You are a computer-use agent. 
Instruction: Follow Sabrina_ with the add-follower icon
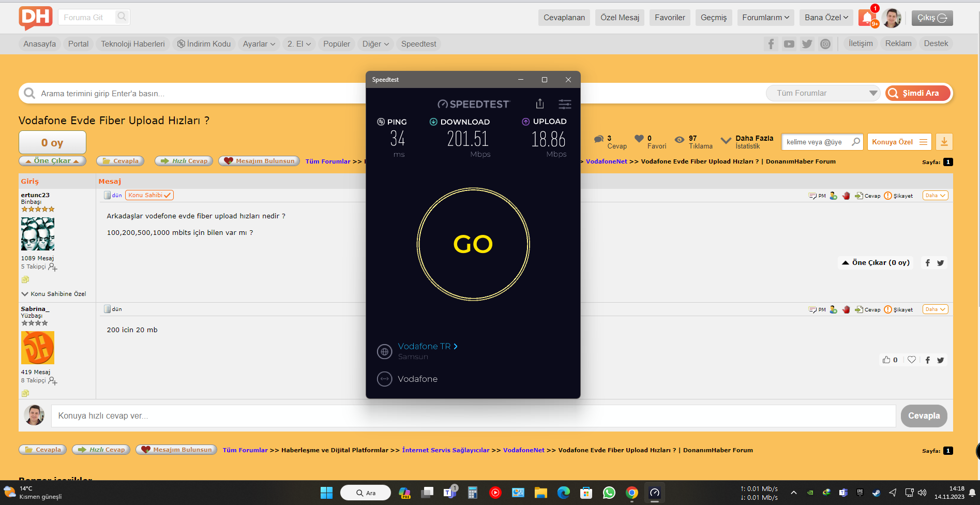53,381
